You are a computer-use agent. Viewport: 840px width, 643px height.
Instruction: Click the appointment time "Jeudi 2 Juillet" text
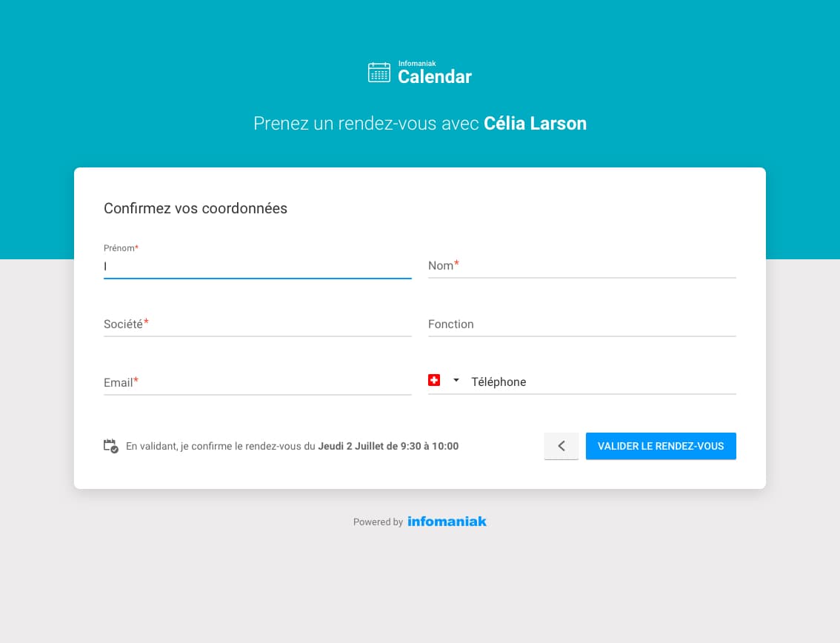(352, 446)
